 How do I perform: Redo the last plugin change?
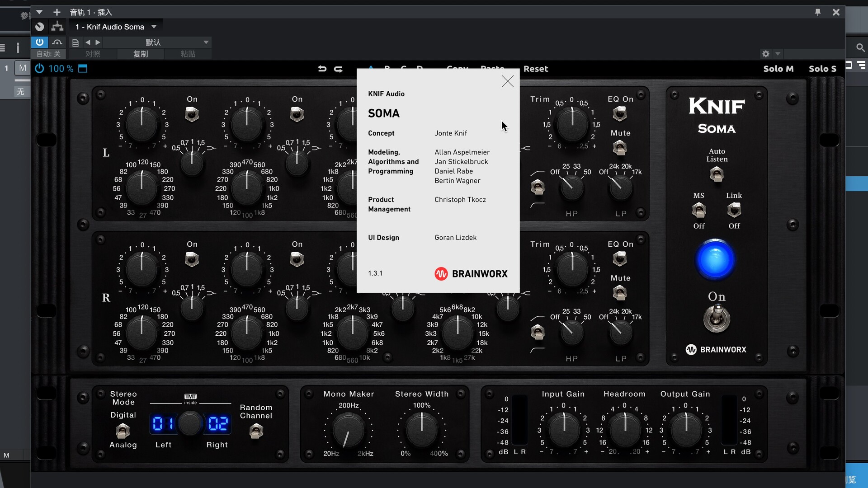click(338, 69)
